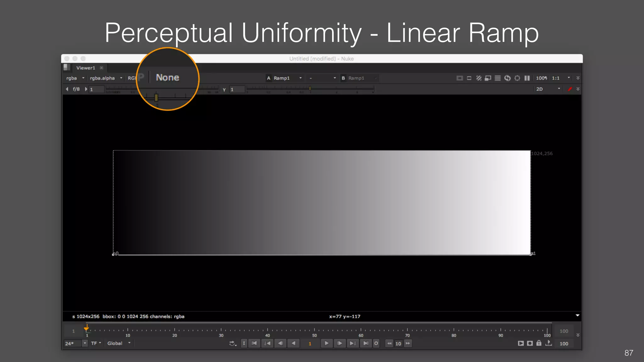
Task: Open the A input Ramp1 dropdown
Action: click(x=284, y=78)
